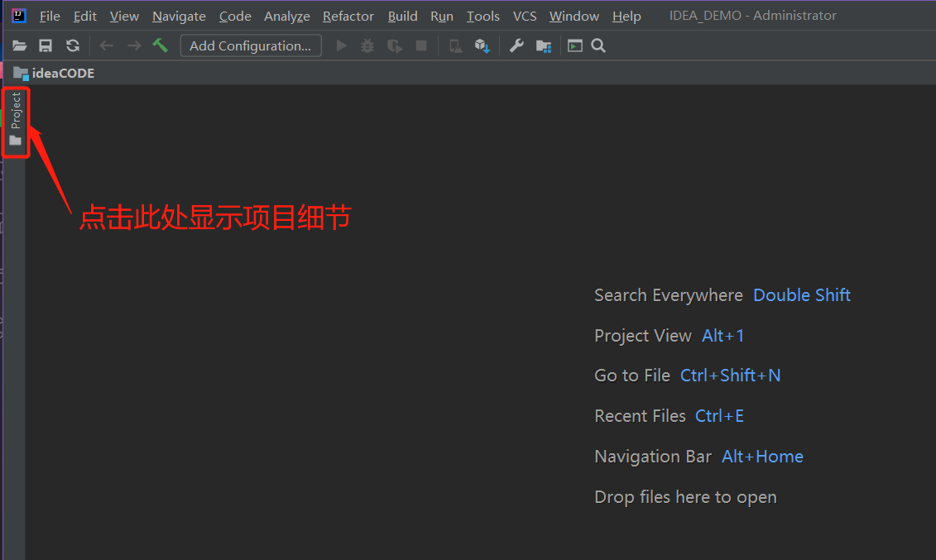Click the Ctrl+E Recent Files shortcut
The image size is (936, 560).
719,415
